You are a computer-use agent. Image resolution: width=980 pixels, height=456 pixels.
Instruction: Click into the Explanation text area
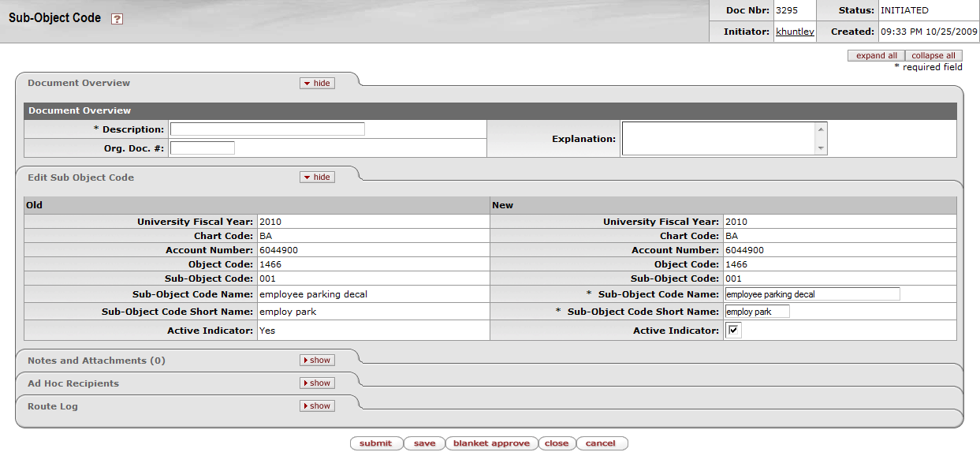717,139
